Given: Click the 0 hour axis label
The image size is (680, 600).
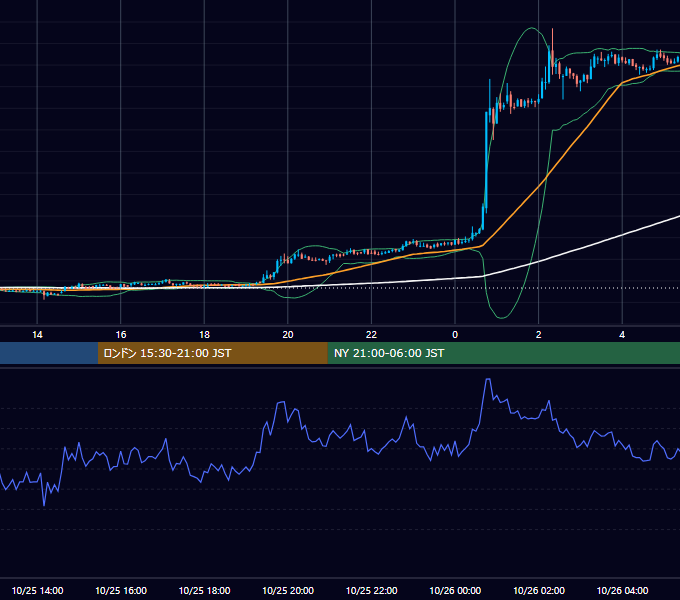Looking at the screenshot, I should tap(455, 335).
